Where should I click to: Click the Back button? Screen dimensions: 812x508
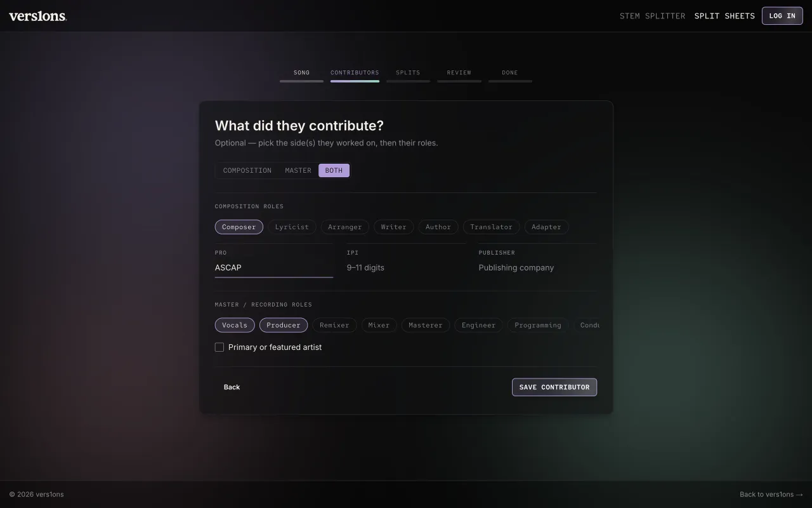pyautogui.click(x=232, y=387)
